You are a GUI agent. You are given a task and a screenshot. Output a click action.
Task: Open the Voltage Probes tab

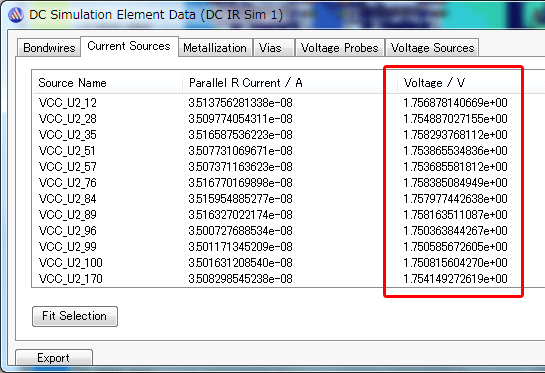point(340,48)
